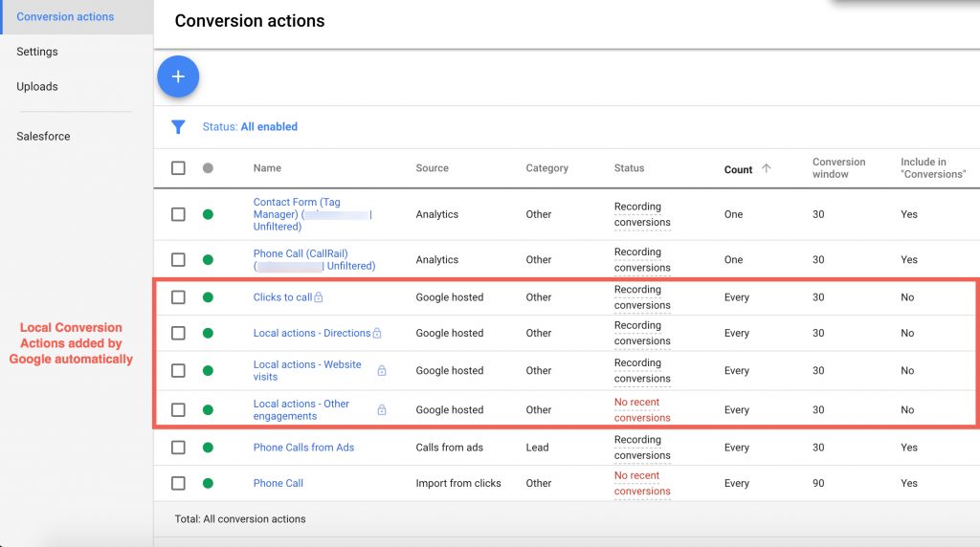Select the Clicks to call row checkbox
This screenshot has height=547, width=980.
point(178,297)
